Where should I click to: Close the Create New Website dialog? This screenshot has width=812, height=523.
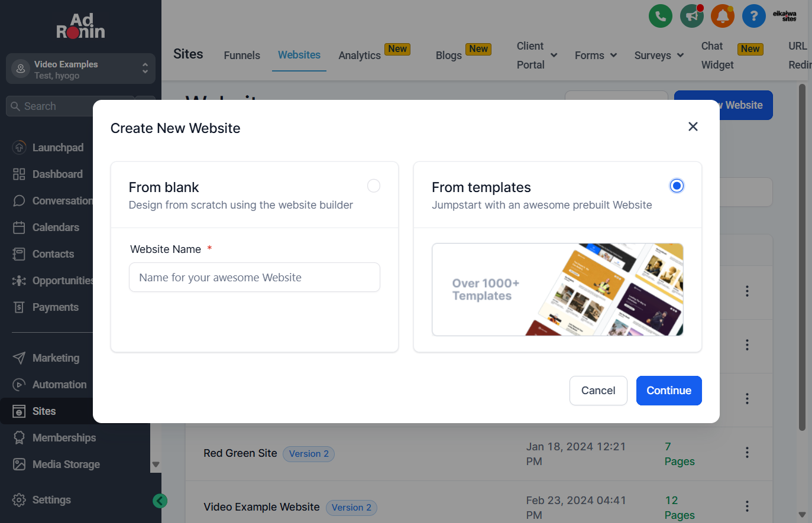click(693, 126)
